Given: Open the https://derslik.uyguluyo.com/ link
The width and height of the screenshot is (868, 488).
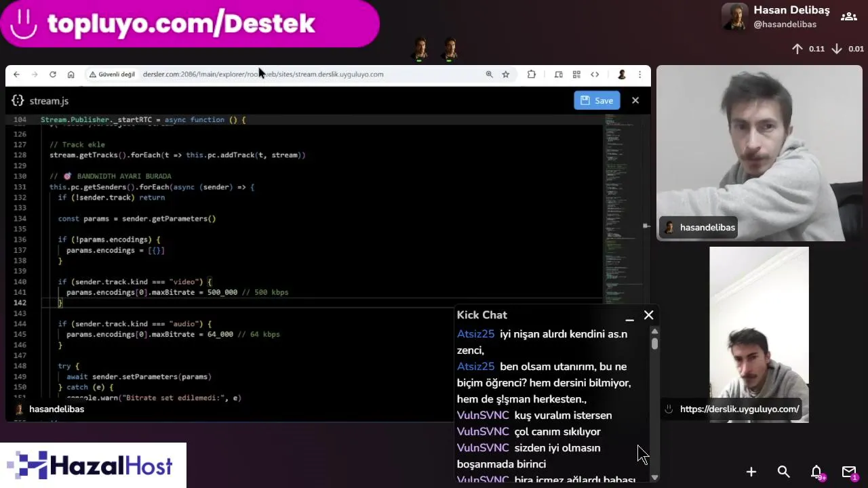Looking at the screenshot, I should [739, 409].
